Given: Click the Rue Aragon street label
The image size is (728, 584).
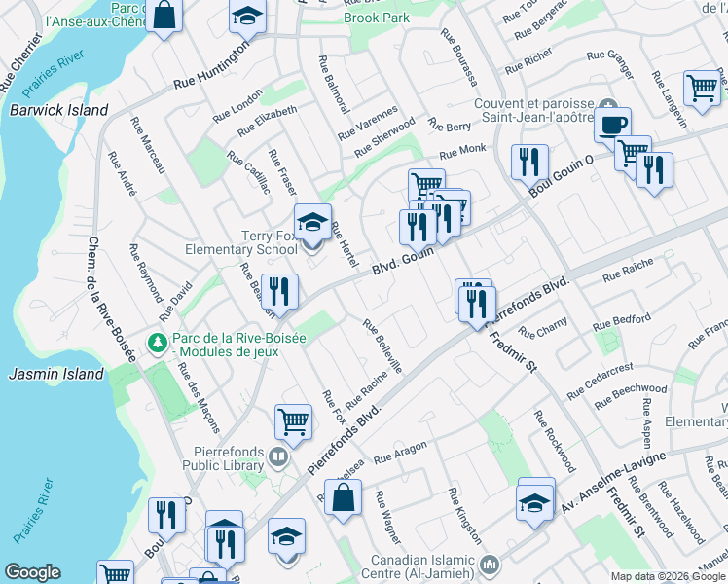Looking at the screenshot, I should point(400,453).
